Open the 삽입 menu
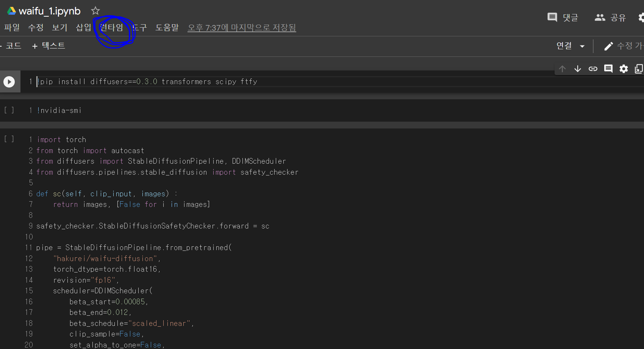 [x=83, y=27]
